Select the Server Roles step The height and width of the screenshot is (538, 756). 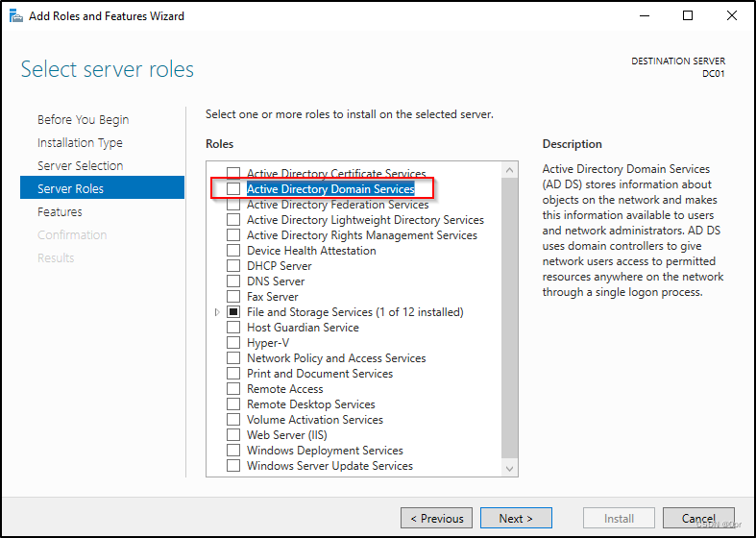coord(102,187)
